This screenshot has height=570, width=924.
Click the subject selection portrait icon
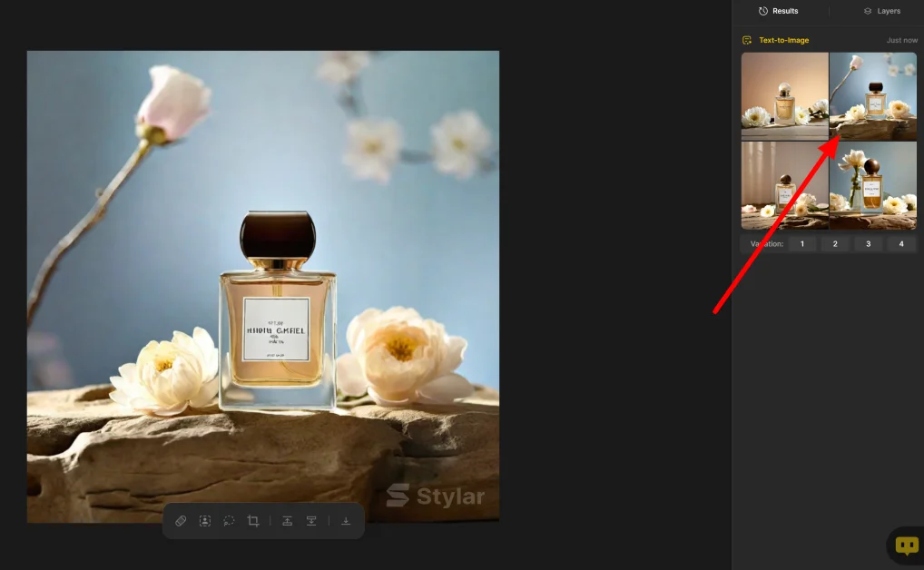[x=205, y=521]
